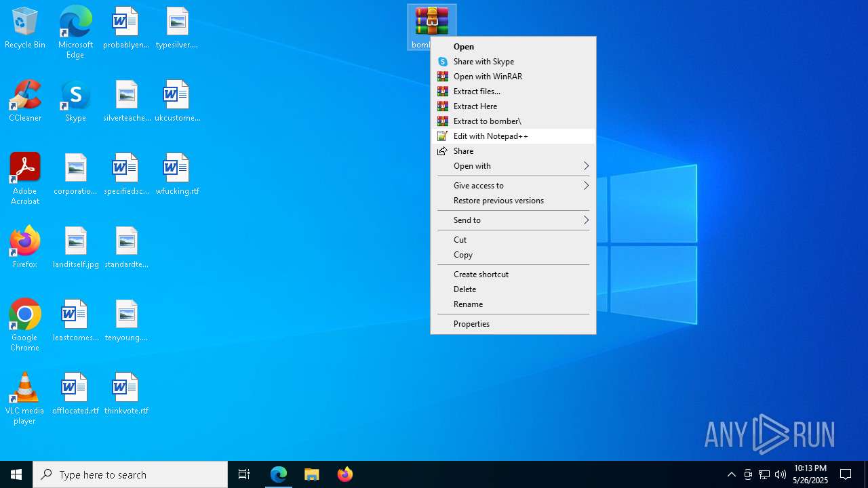Choose Cut from the context menu
This screenshot has width=868, height=488.
513,240
